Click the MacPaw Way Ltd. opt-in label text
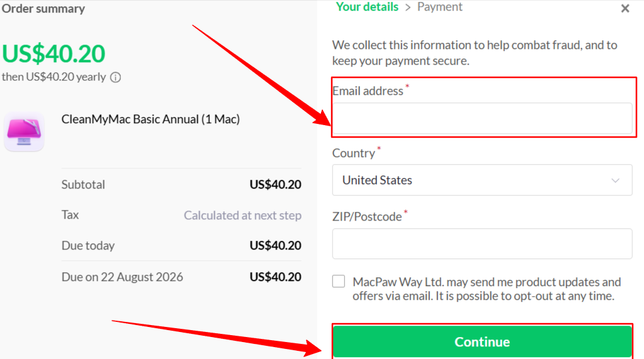Image resolution: width=644 pixels, height=359 pixels. 486,289
